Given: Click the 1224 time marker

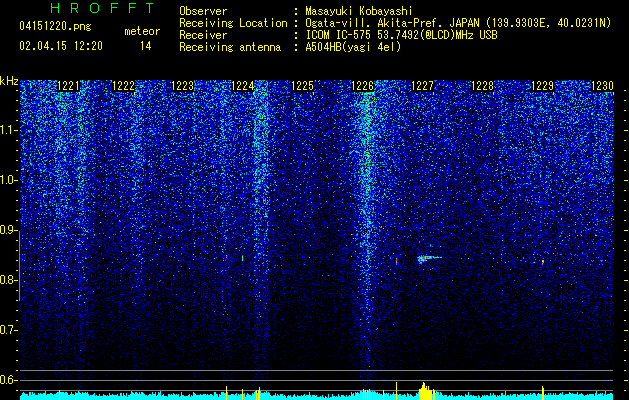Looking at the screenshot, I should [243, 86].
